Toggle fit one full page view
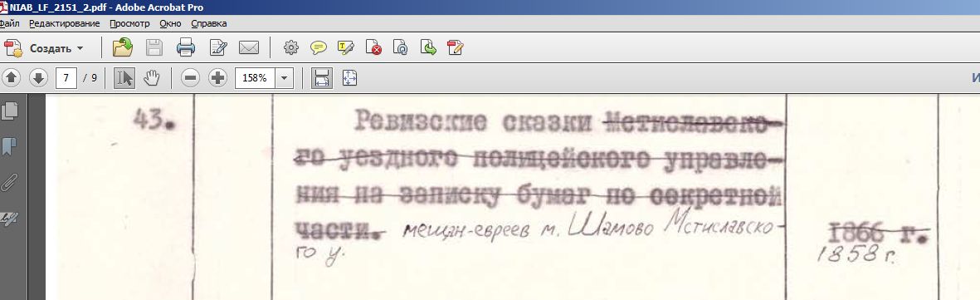This screenshot has width=980, height=300. [x=349, y=78]
